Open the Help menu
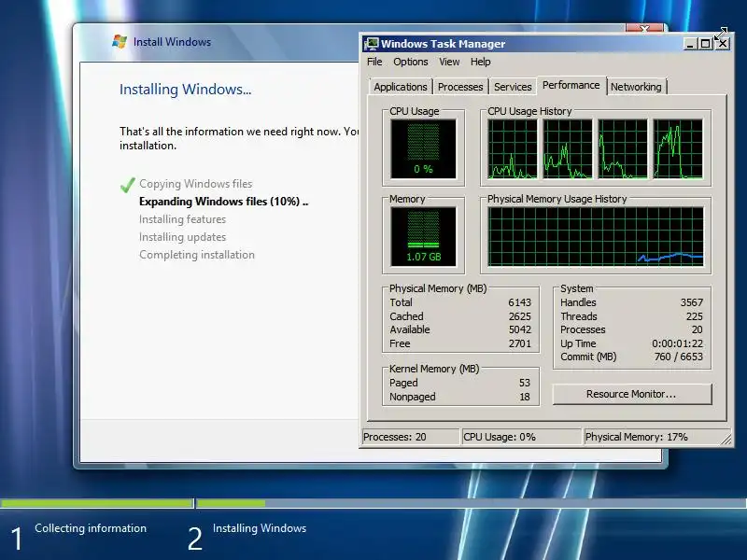 (480, 62)
